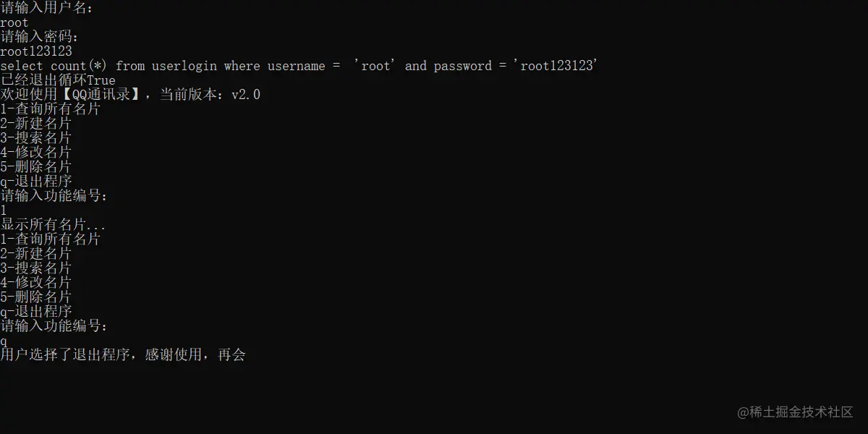The height and width of the screenshot is (434, 868).
Task: Click '2-新建名片' directly under the welcome banner menu
Action: (36, 124)
